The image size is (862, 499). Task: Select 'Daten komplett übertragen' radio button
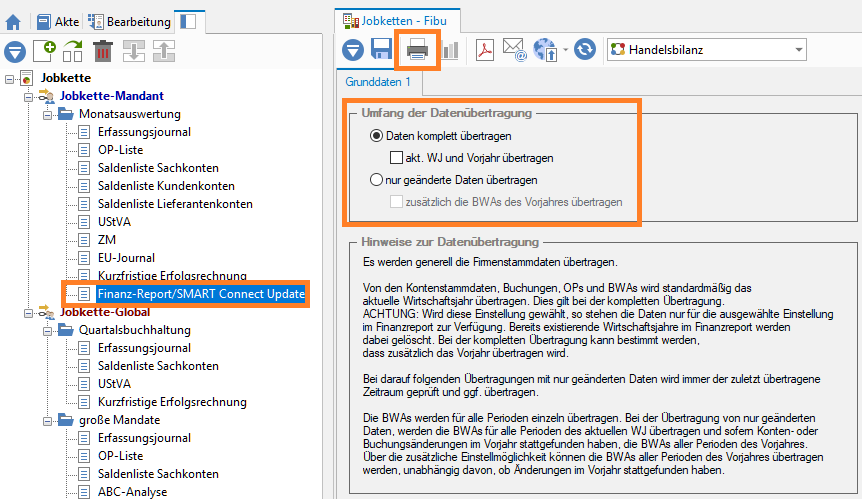click(376, 136)
